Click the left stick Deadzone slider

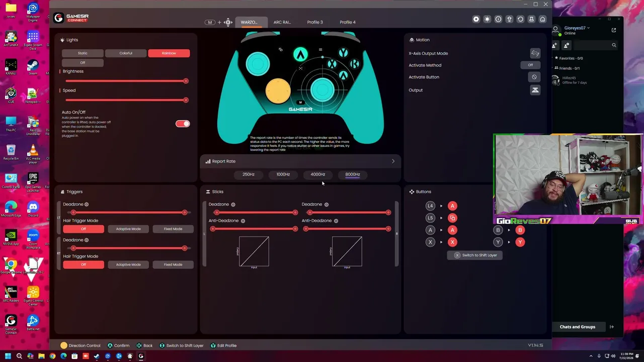(256, 213)
